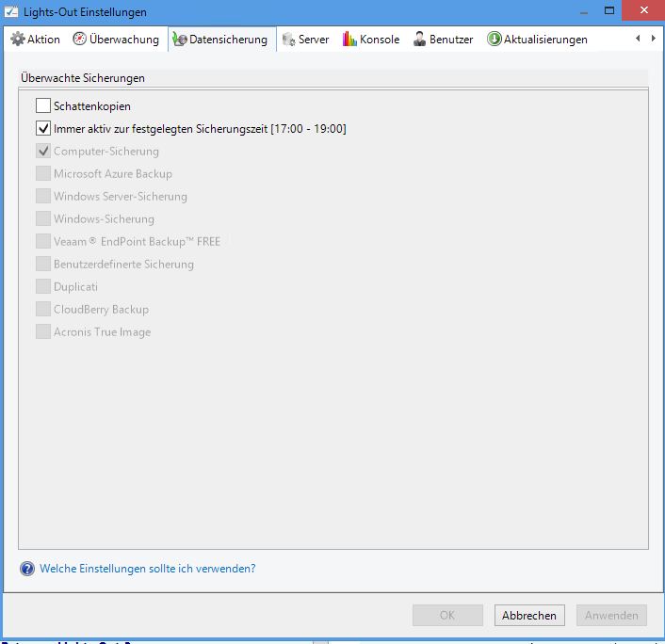Click the Acronis True Image checkbox
This screenshot has width=665, height=644.
[x=43, y=332]
